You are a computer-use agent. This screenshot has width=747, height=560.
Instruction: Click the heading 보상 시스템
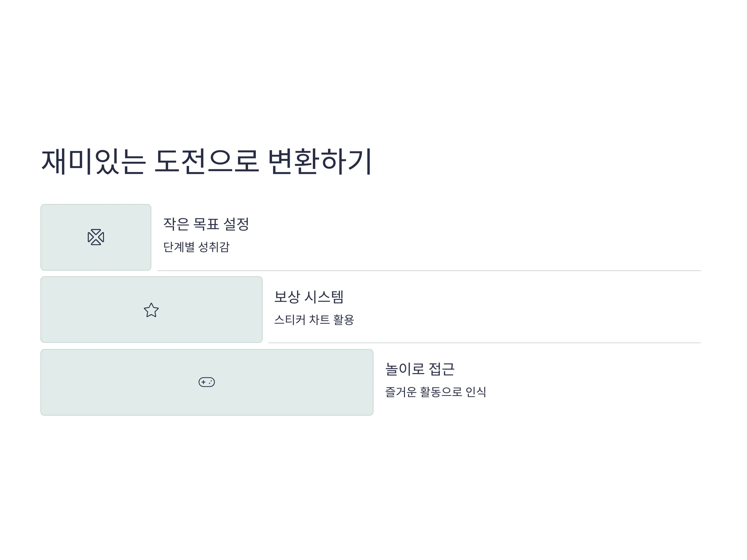click(x=309, y=297)
